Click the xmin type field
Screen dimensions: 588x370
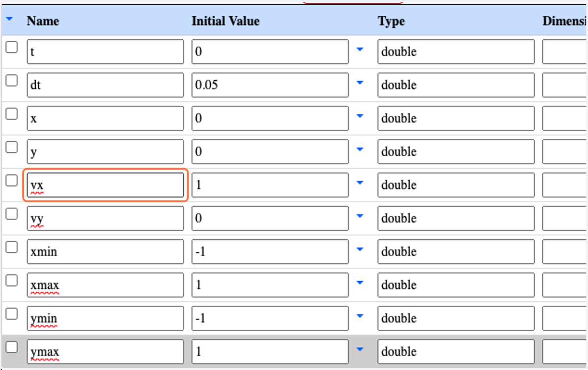456,252
